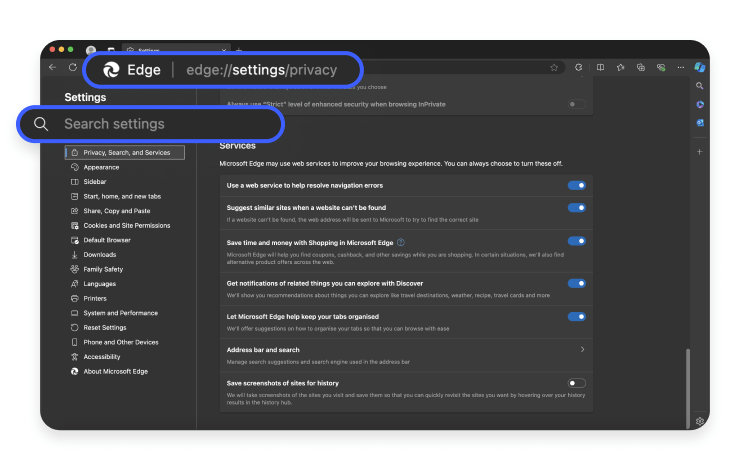The height and width of the screenshot is (471, 750).
Task: Open Reset Settings page
Action: (105, 328)
